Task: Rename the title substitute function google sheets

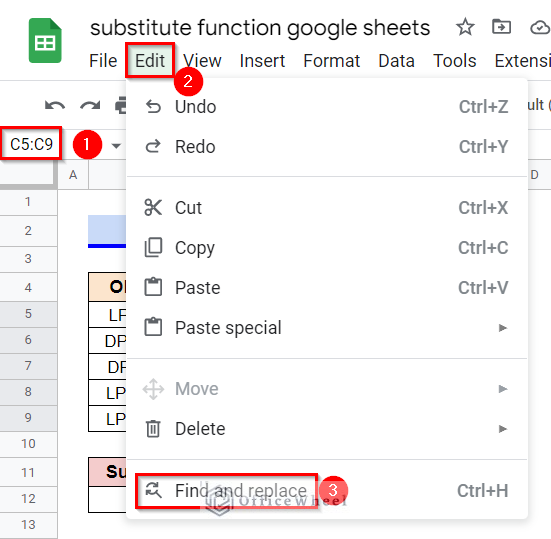Action: [260, 28]
